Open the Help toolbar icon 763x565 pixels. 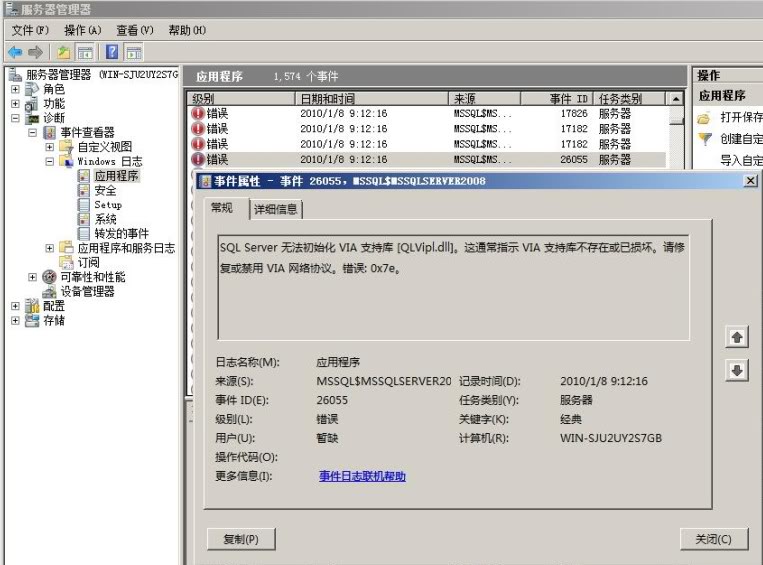112,52
